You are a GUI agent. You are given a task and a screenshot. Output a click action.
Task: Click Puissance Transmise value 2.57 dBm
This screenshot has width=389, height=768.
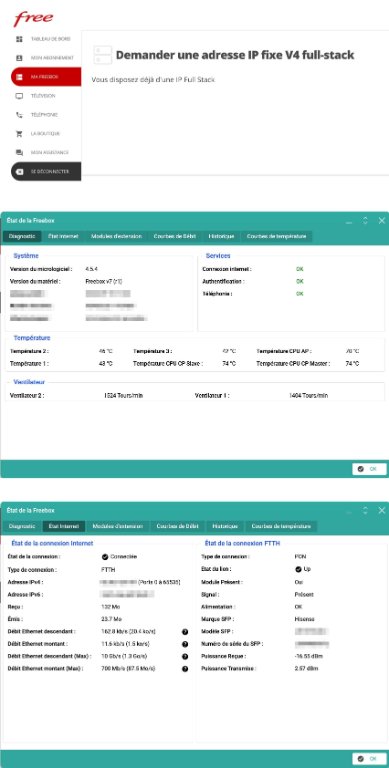306,668
